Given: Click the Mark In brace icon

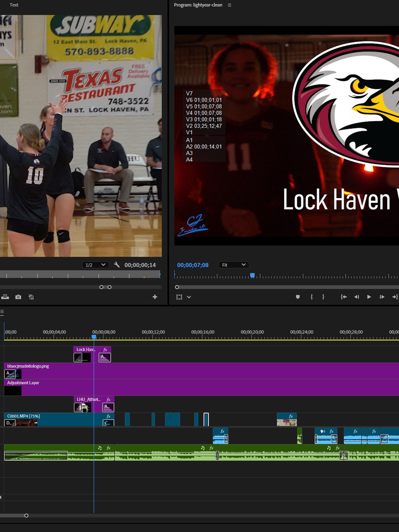Looking at the screenshot, I should [311, 297].
